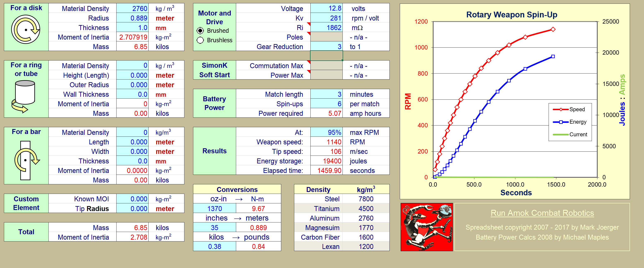
Task: Click the rotating disk diagram icon
Action: click(26, 30)
